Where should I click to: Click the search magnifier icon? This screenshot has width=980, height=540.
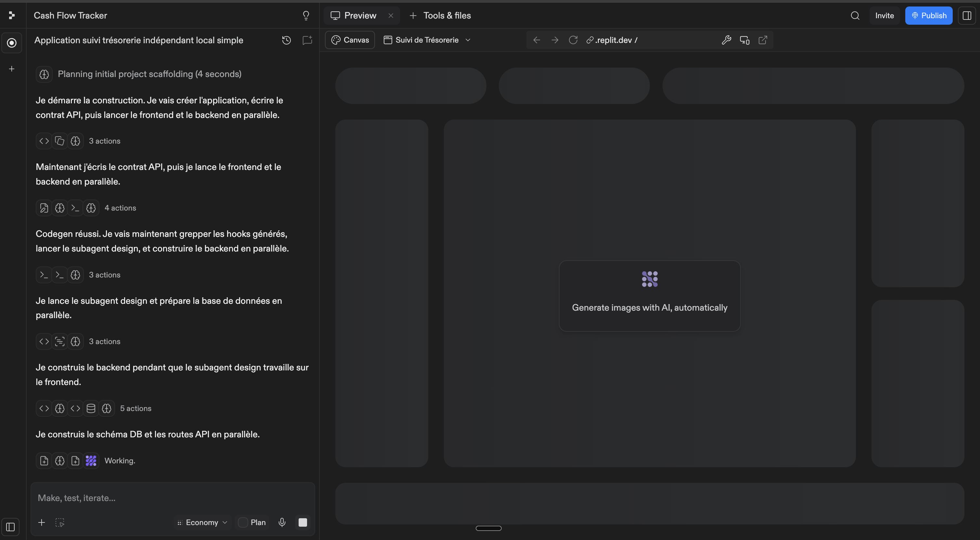pos(855,15)
